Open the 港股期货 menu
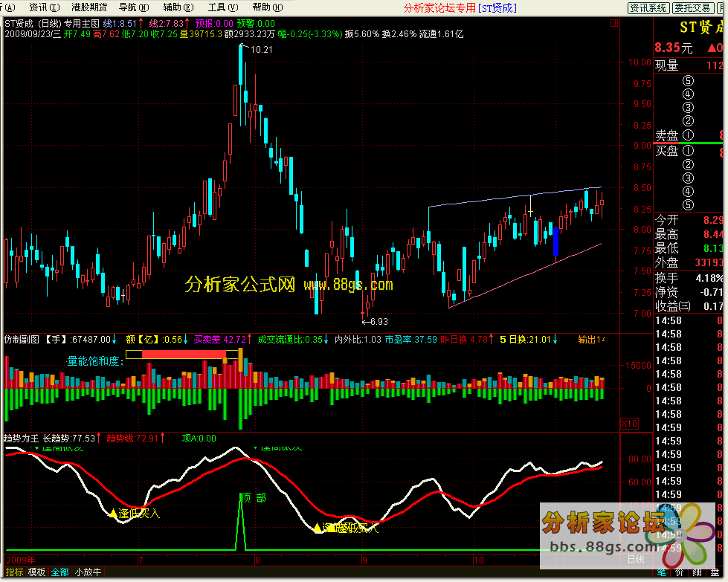The width and height of the screenshot is (728, 582). pyautogui.click(x=89, y=7)
